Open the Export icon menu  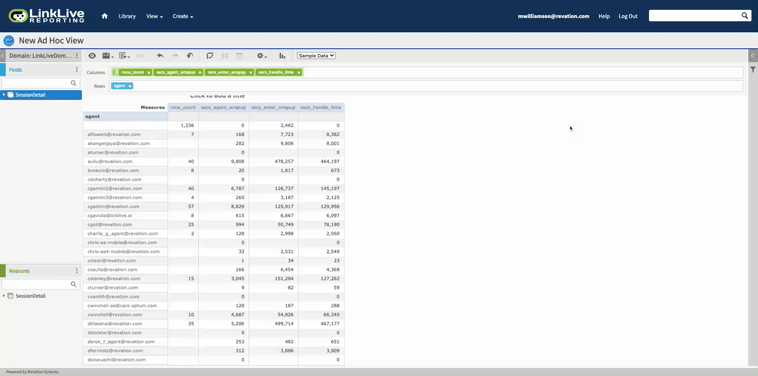click(124, 56)
